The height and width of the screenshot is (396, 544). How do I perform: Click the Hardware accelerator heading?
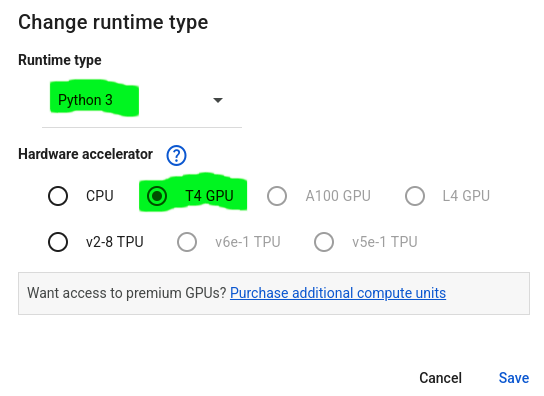85,154
